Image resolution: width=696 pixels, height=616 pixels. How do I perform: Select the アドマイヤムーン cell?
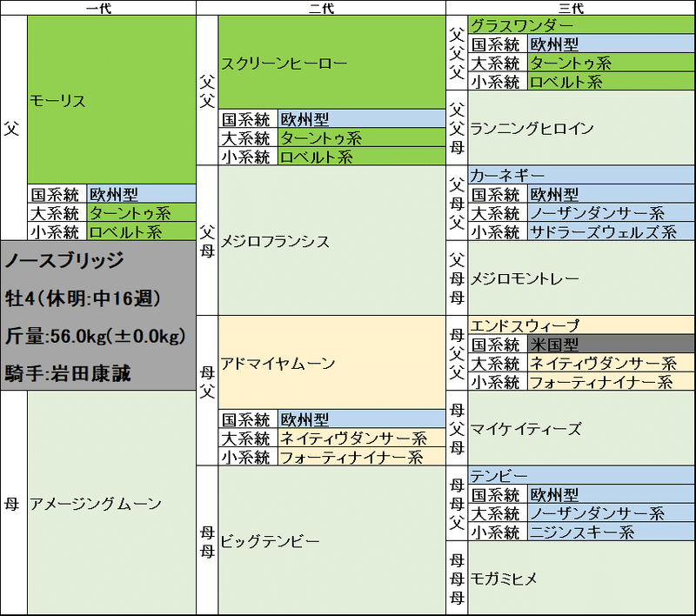pyautogui.click(x=332, y=363)
